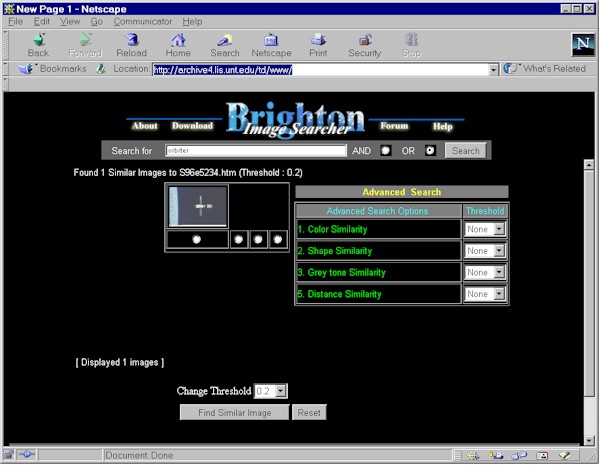Click the 'Displayed 1 images' text
Viewport: 600px width, 465px height.
point(120,362)
